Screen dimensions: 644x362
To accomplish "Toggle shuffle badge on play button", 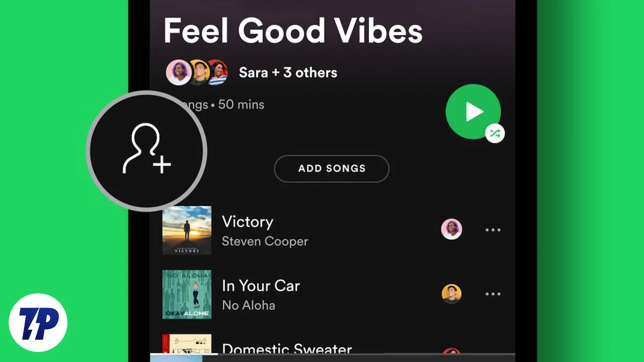I will (x=495, y=133).
